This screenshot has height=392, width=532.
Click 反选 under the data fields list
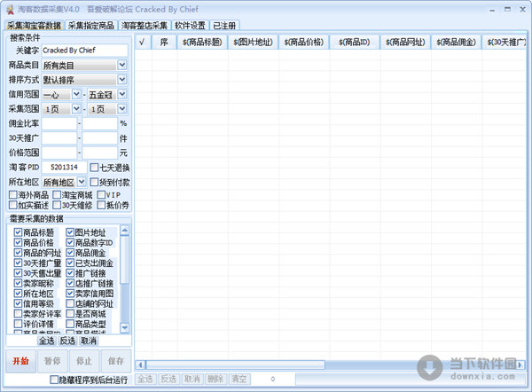point(67,341)
